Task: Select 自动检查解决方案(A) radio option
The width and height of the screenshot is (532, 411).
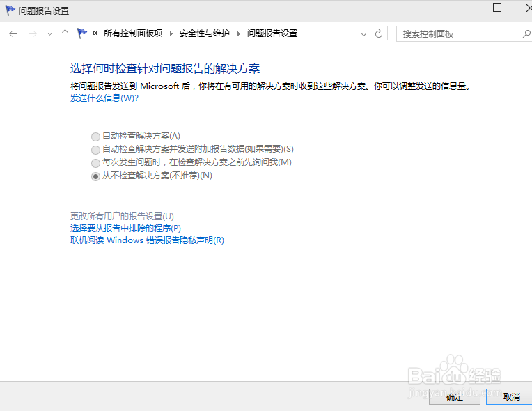Action: (136, 136)
